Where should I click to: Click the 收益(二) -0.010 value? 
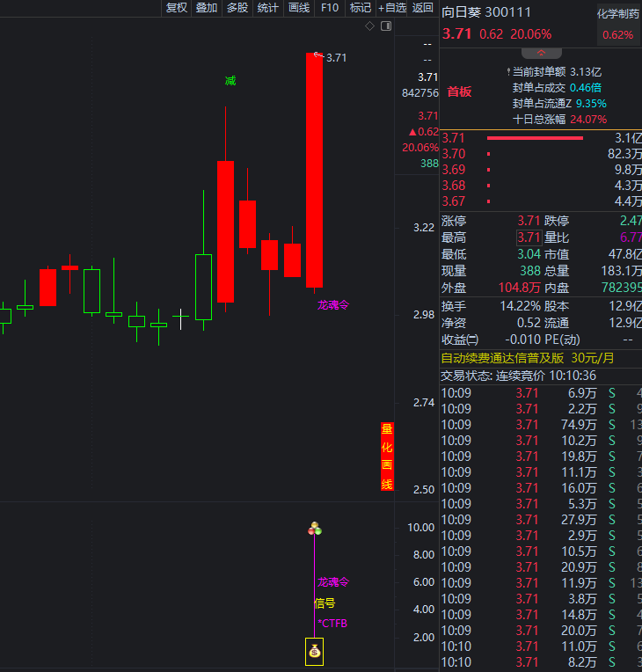(523, 340)
